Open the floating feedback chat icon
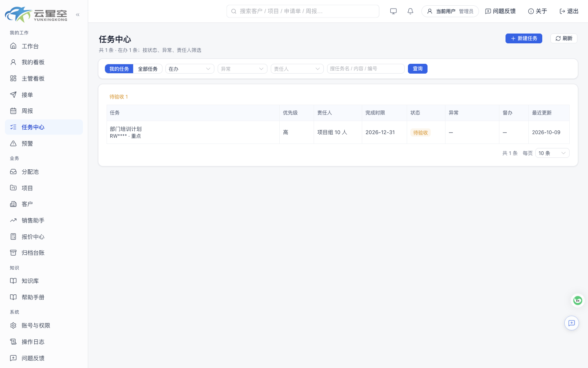Screen dimensions: 588x368 coord(572,323)
